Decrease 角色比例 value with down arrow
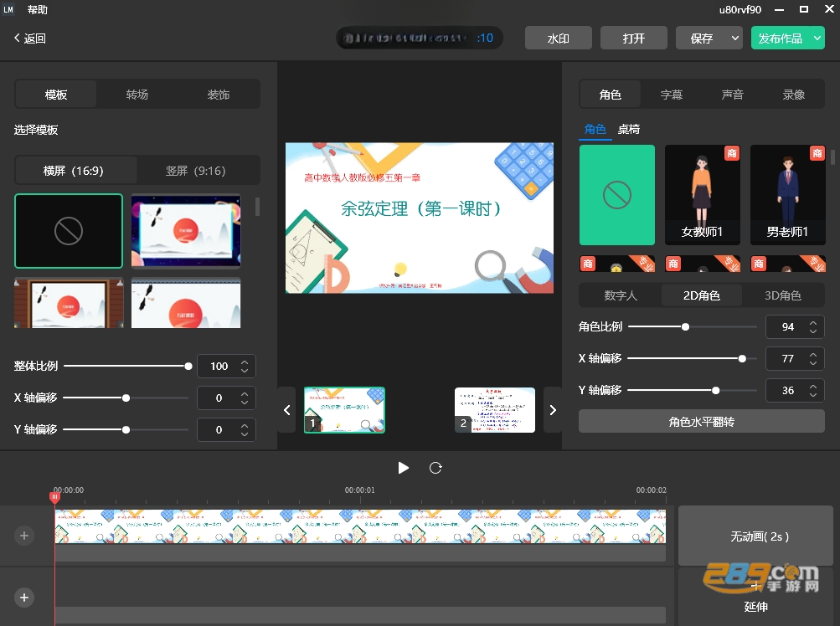 813,331
